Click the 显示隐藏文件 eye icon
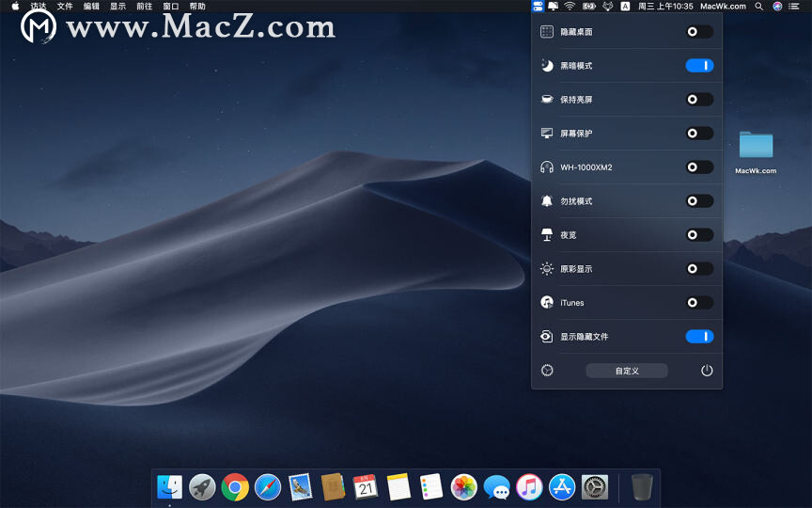Image resolution: width=812 pixels, height=508 pixels. pos(547,337)
